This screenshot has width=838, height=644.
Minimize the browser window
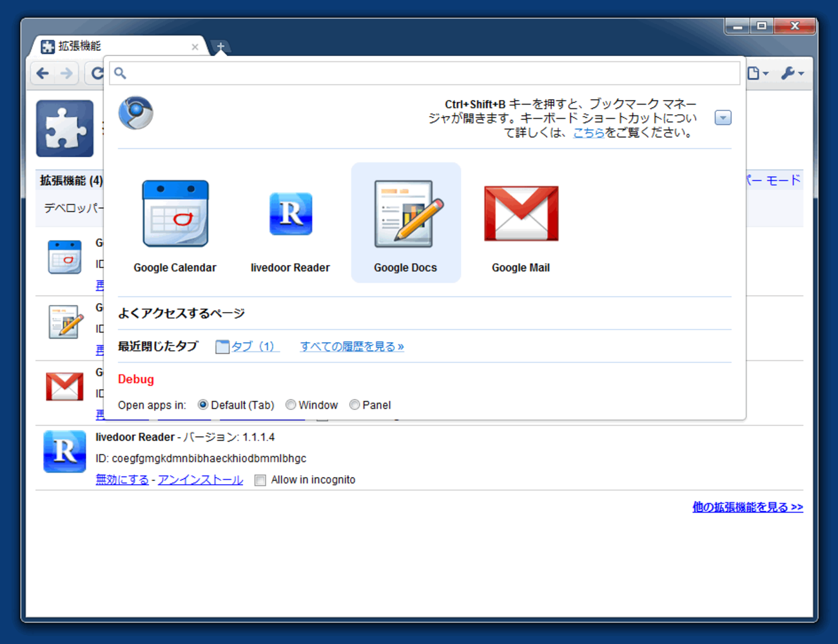tap(738, 26)
